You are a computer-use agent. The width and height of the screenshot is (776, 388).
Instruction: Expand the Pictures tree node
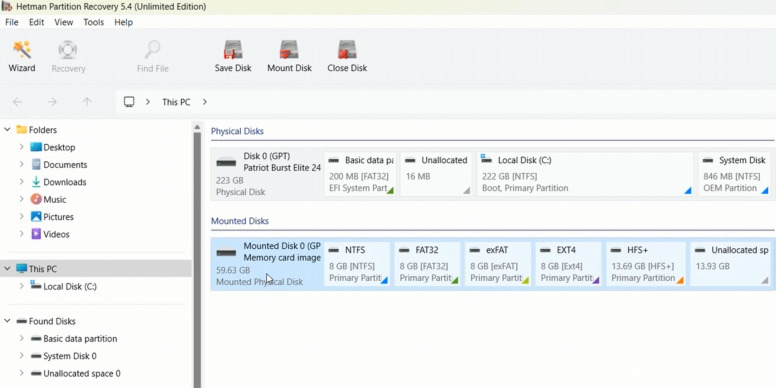(22, 216)
